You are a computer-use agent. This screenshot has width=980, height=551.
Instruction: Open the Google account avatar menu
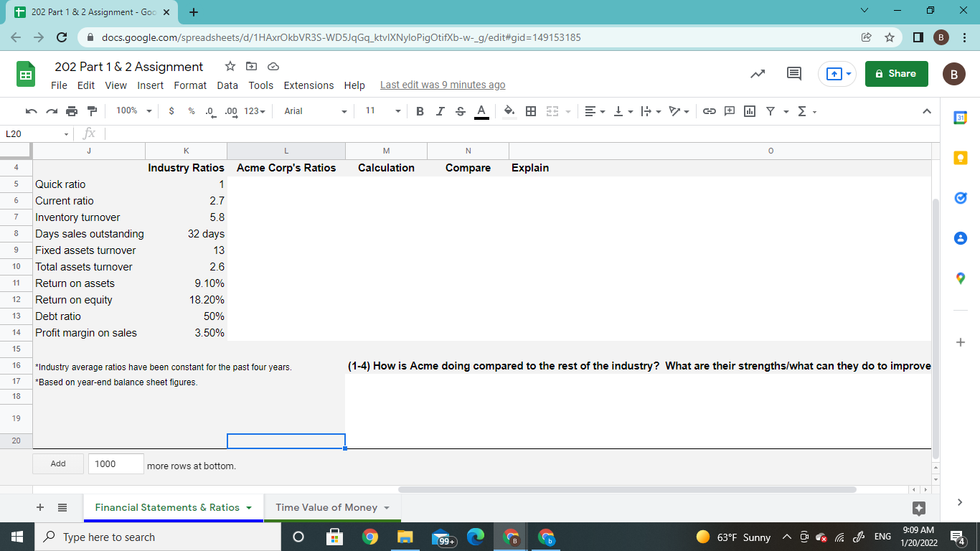pos(954,73)
